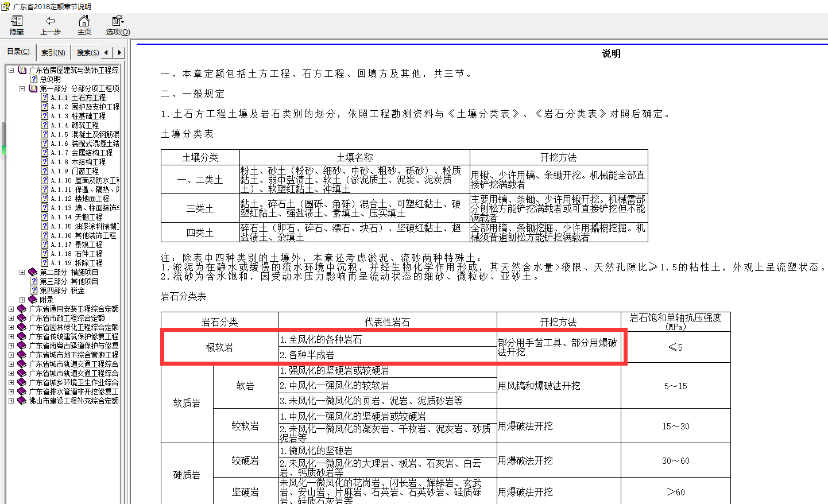Expand the 附录 node
The image size is (828, 504).
(22, 300)
